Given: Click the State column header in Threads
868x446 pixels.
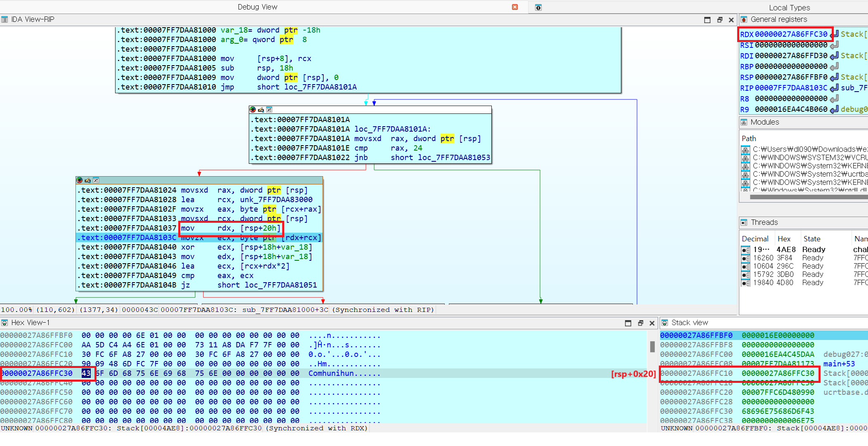Looking at the screenshot, I should [811, 239].
